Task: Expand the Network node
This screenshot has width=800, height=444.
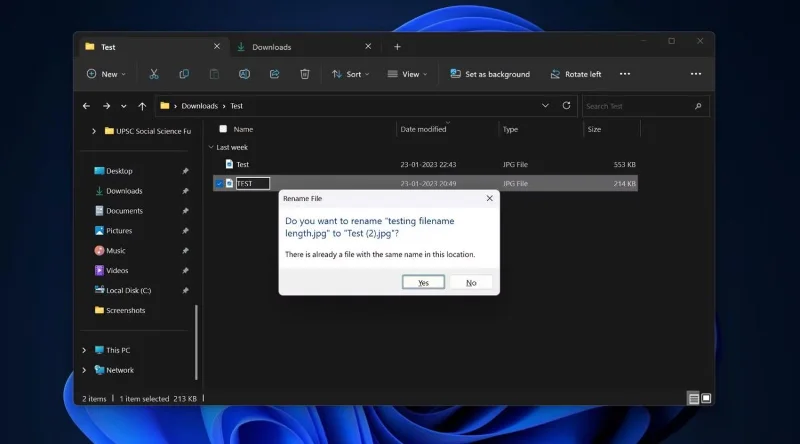Action: pos(84,370)
